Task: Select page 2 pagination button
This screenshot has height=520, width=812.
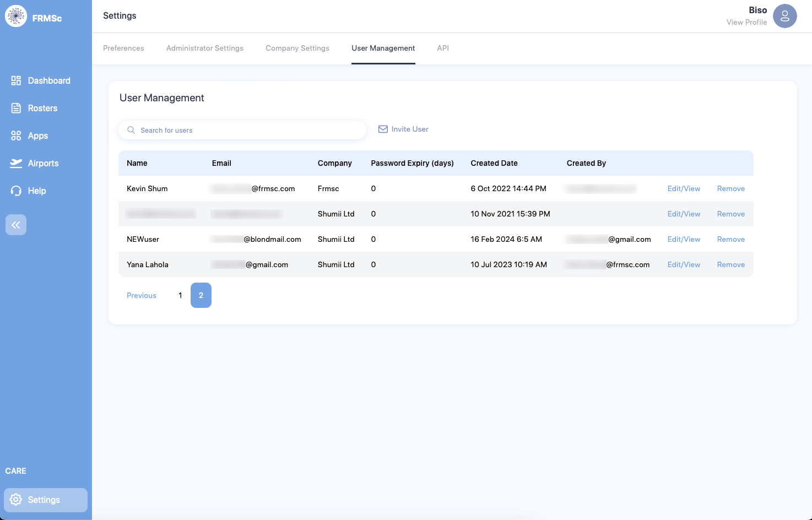Action: [201, 295]
